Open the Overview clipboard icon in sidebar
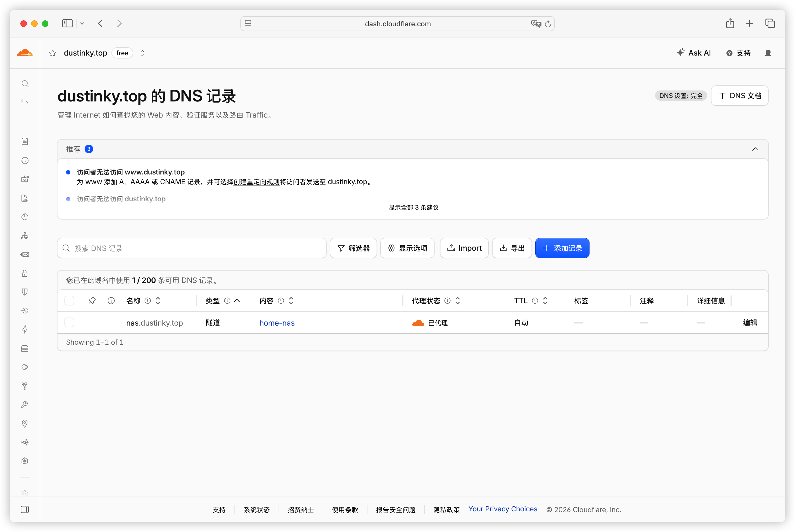This screenshot has height=532, width=795. (x=25, y=141)
